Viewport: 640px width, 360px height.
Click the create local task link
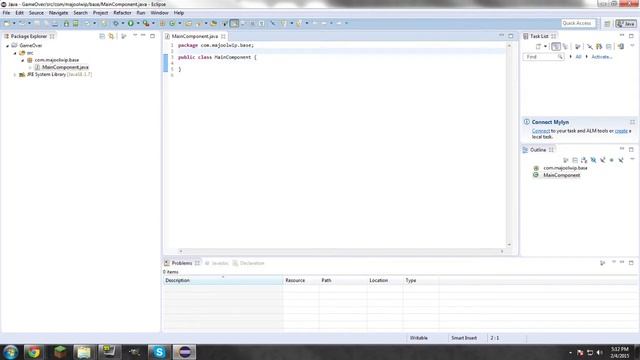pyautogui.click(x=621, y=131)
